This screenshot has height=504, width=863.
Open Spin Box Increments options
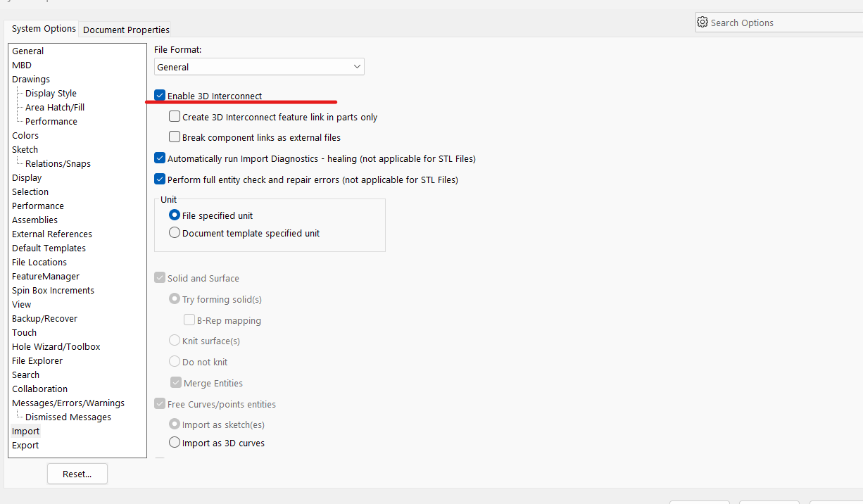(53, 290)
